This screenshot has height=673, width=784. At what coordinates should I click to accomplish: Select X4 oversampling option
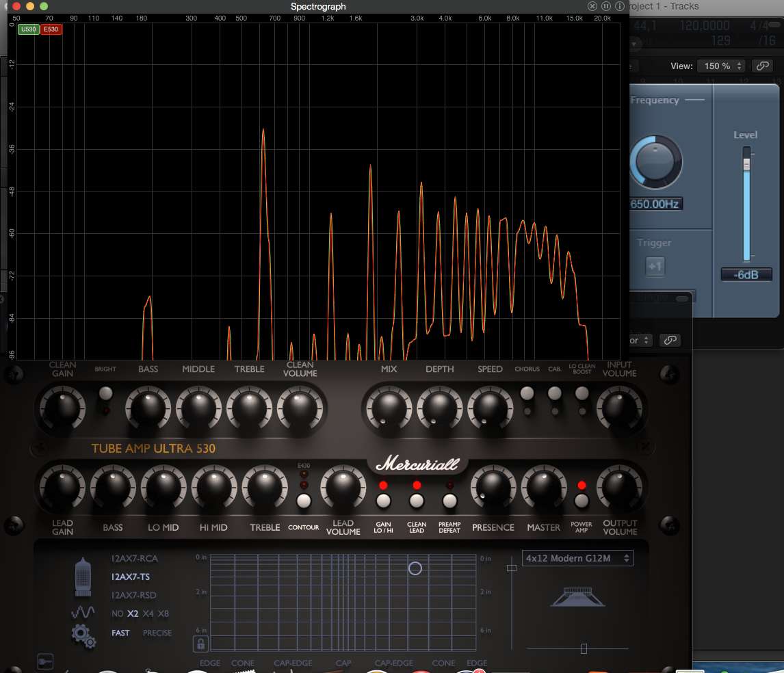click(x=148, y=613)
